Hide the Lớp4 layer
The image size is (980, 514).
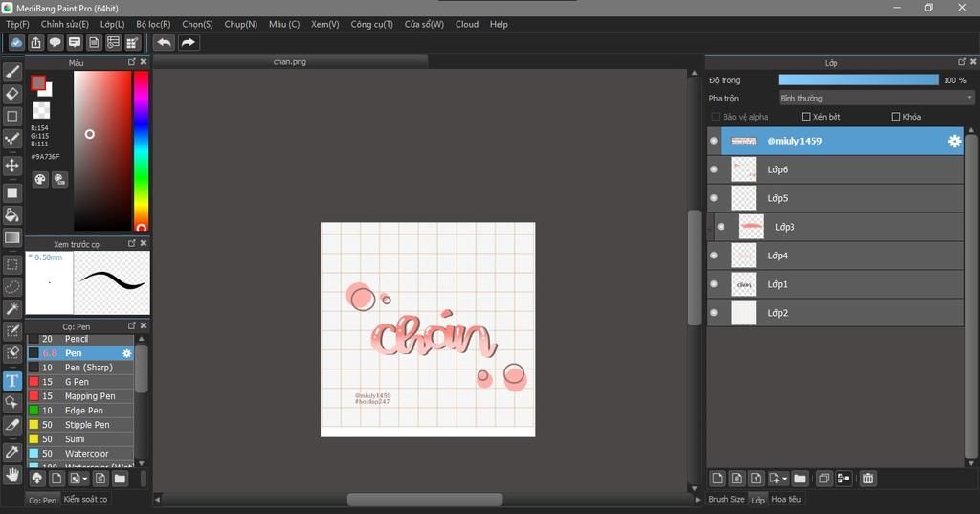pyautogui.click(x=714, y=256)
